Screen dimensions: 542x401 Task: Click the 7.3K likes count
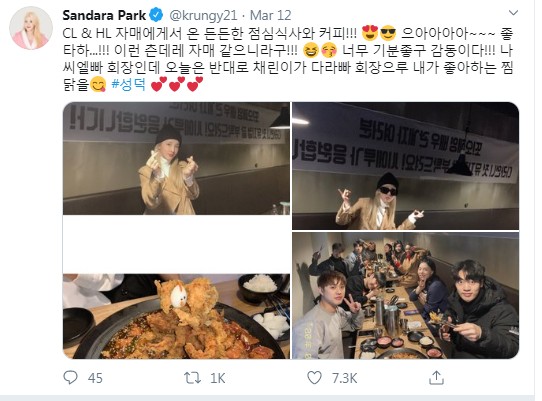[x=344, y=378]
